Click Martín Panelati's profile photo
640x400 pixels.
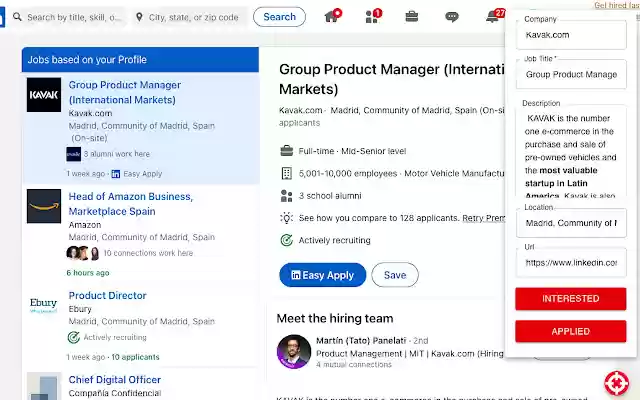(x=294, y=351)
